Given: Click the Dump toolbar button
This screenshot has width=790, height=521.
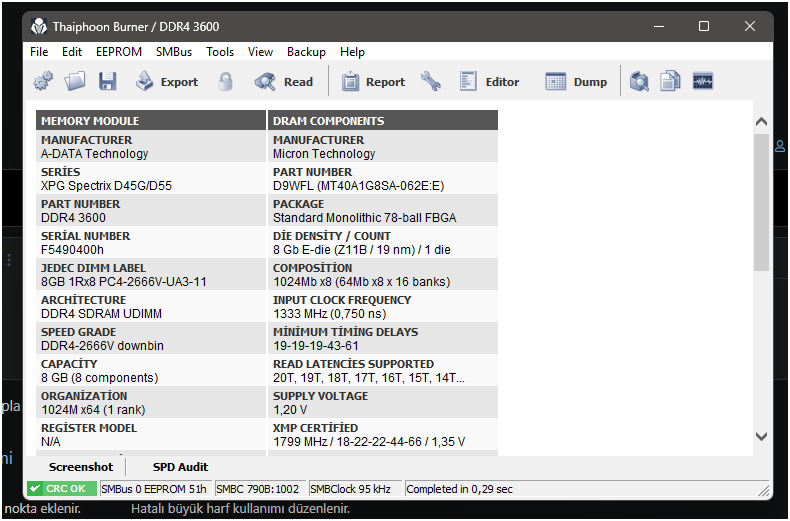Looking at the screenshot, I should [x=576, y=82].
